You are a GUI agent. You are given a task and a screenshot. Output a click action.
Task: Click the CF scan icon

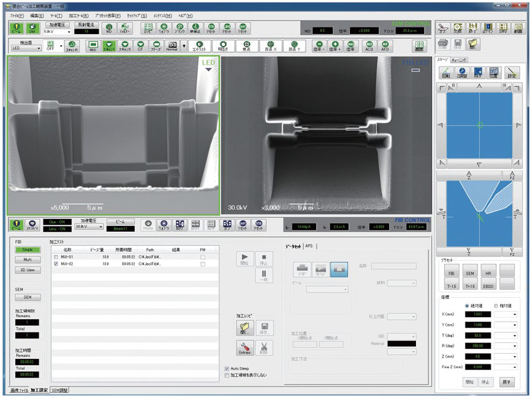tap(140, 46)
